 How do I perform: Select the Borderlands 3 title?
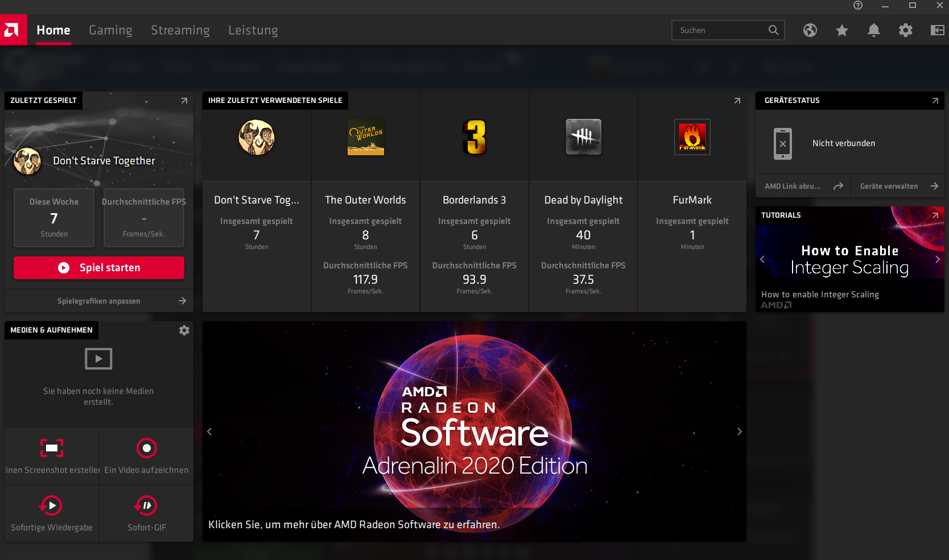[474, 200]
